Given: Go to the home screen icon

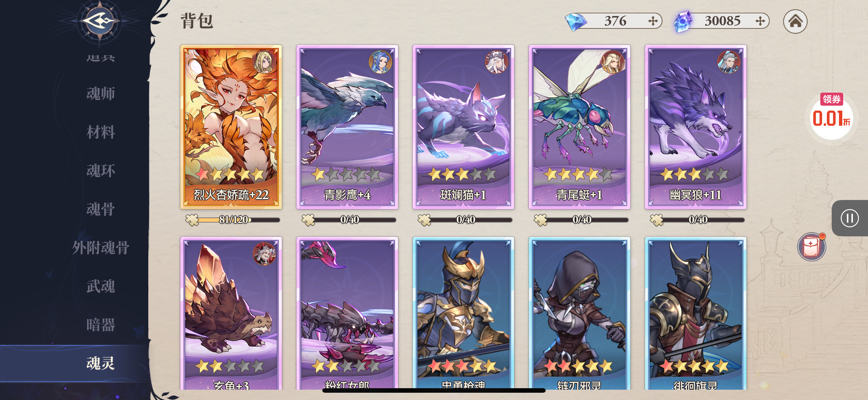Looking at the screenshot, I should [x=795, y=21].
